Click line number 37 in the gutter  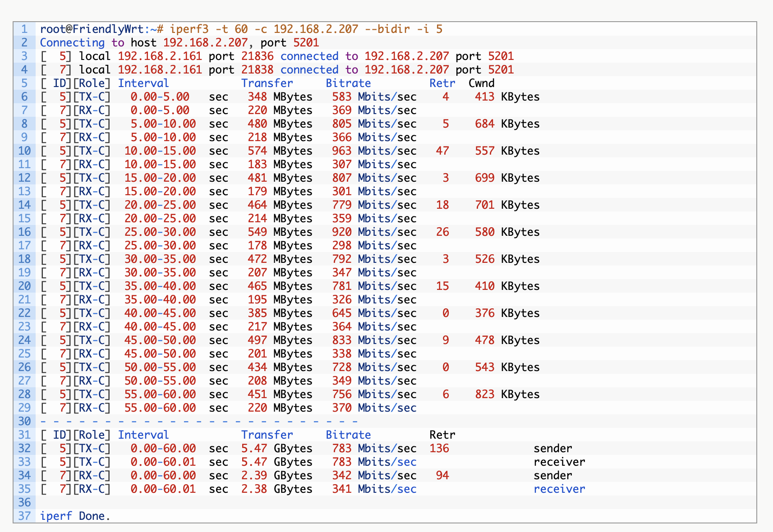[24, 516]
